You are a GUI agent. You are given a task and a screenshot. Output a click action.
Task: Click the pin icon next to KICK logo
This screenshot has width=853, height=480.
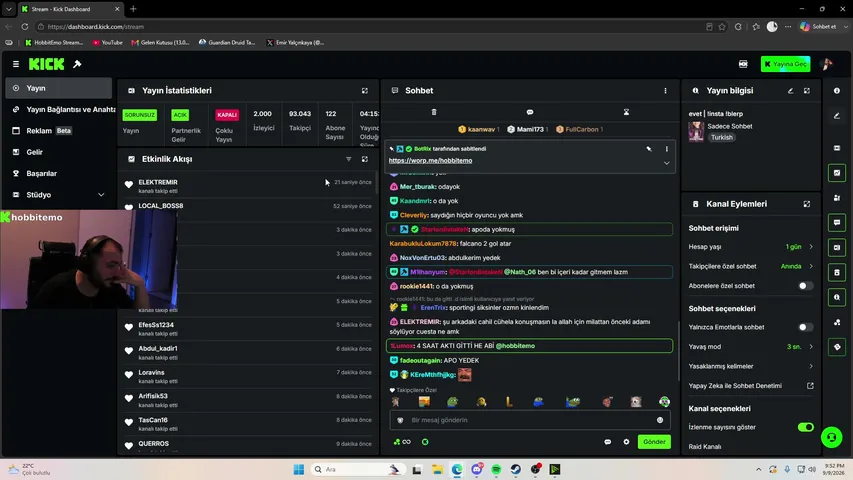(x=77, y=64)
